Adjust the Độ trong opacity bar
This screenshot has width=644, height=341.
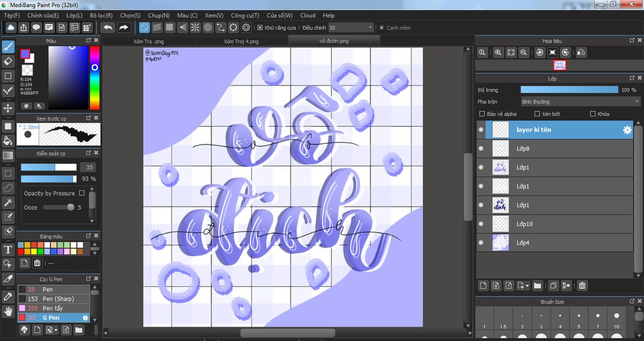tap(569, 90)
